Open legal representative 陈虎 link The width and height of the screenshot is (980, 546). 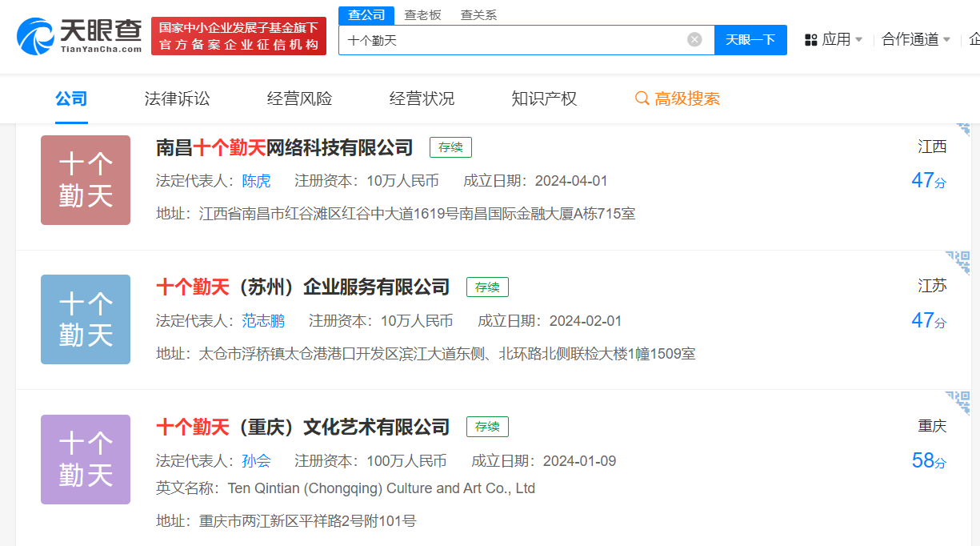point(256,181)
